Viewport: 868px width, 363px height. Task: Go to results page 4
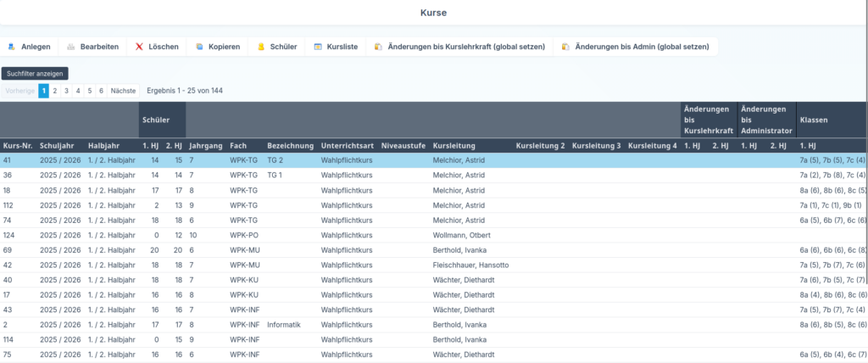tap(78, 91)
